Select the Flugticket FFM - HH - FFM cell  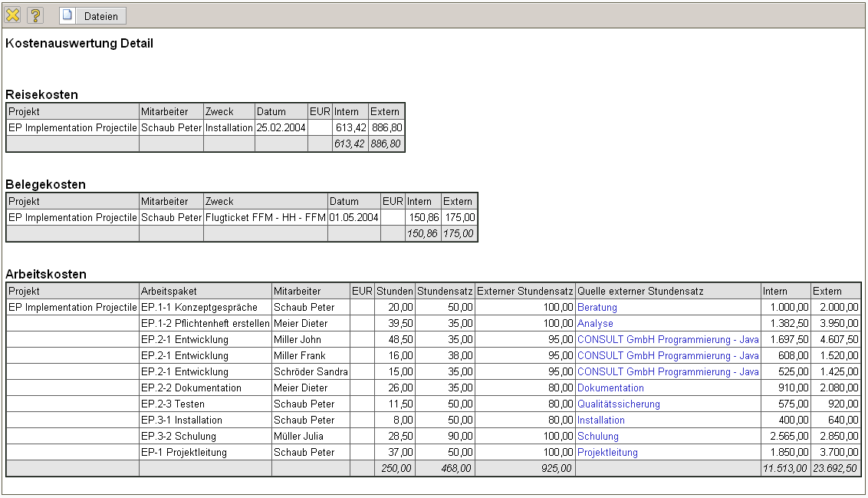click(x=265, y=218)
